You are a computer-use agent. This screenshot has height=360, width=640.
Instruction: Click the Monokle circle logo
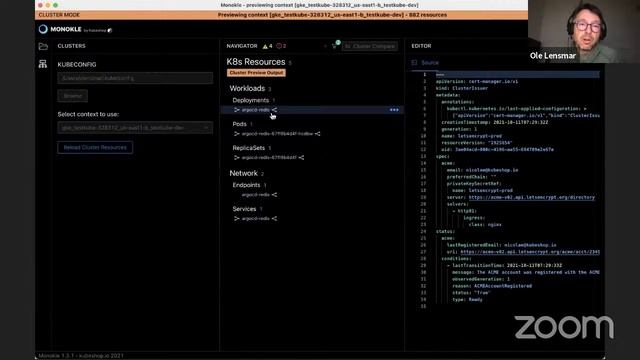point(43,29)
